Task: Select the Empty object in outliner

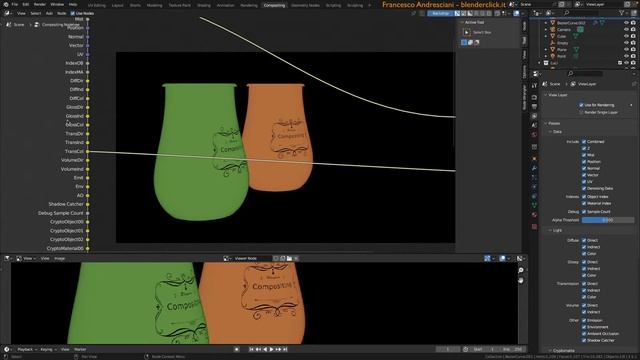Action: [563, 43]
